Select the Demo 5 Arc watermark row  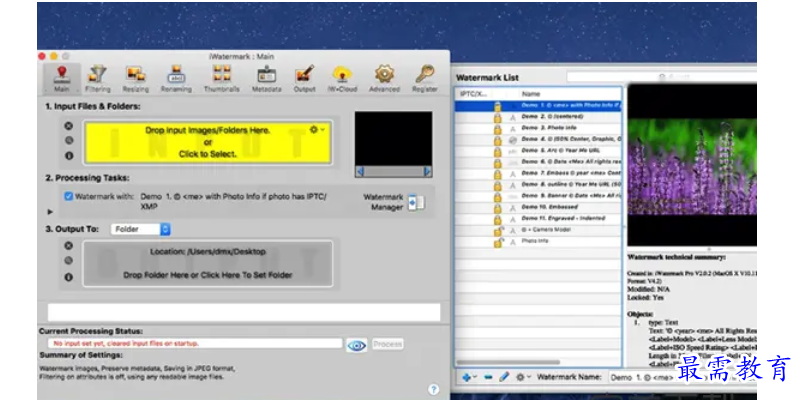pos(538,151)
